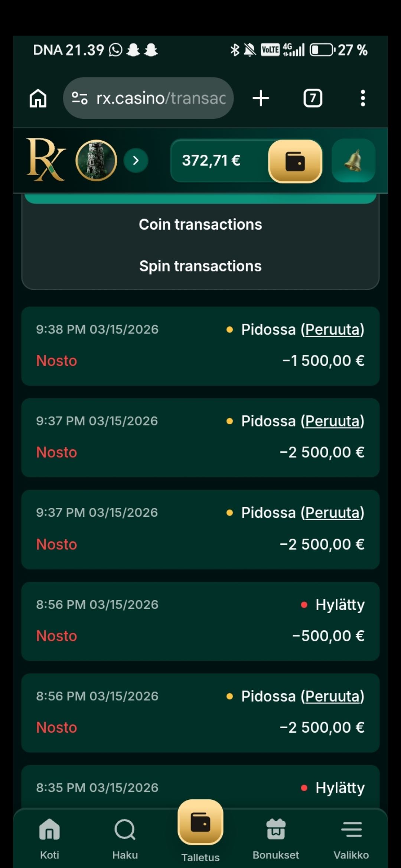The image size is (401, 868).
Task: Open the tab switcher showing 7 tabs
Action: (x=313, y=98)
